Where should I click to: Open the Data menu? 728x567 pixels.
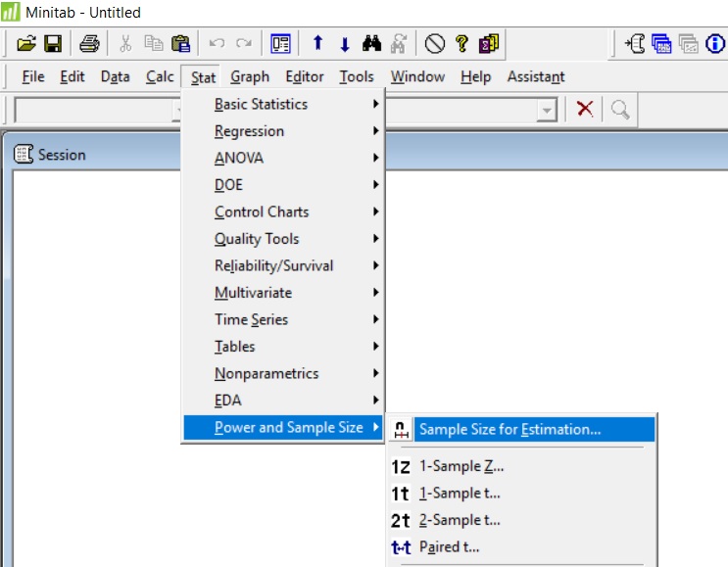click(x=116, y=76)
